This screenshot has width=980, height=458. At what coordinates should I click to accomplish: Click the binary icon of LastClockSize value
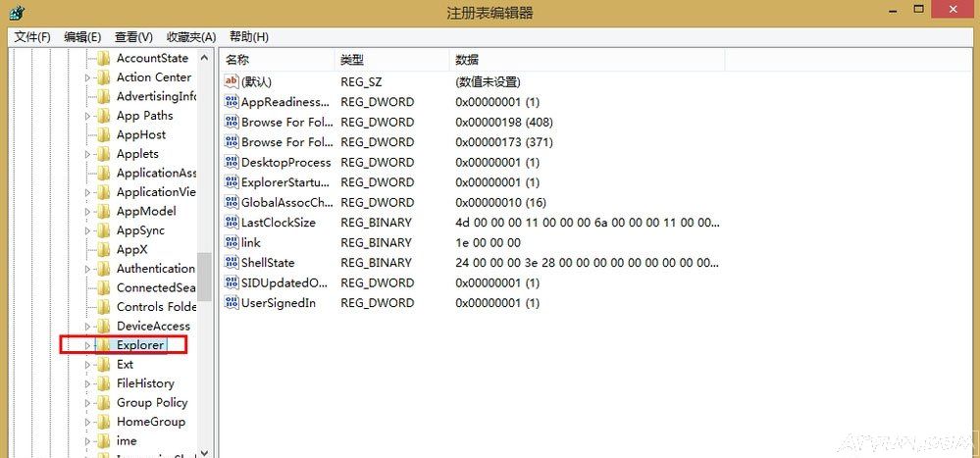232,223
